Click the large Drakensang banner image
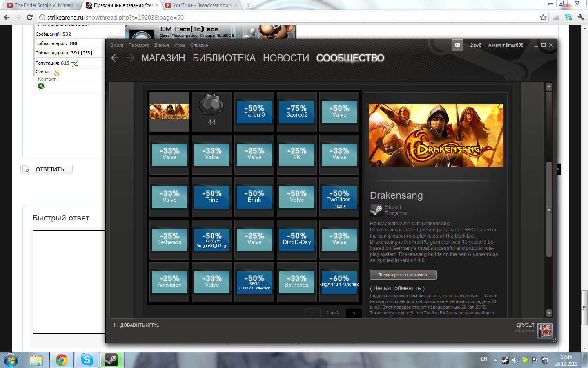 (436, 135)
